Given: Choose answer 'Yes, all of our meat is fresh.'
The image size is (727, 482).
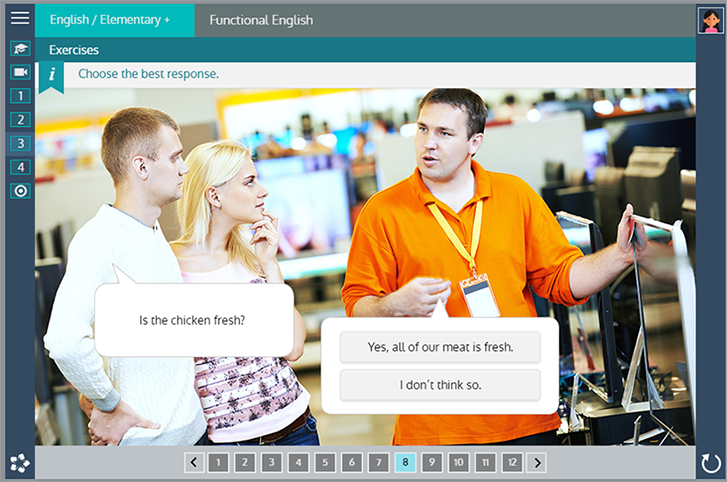Looking at the screenshot, I should click(440, 347).
